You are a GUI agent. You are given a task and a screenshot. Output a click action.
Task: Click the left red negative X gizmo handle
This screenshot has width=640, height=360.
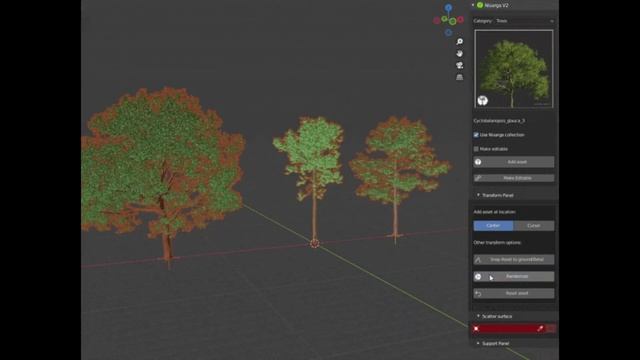436,20
